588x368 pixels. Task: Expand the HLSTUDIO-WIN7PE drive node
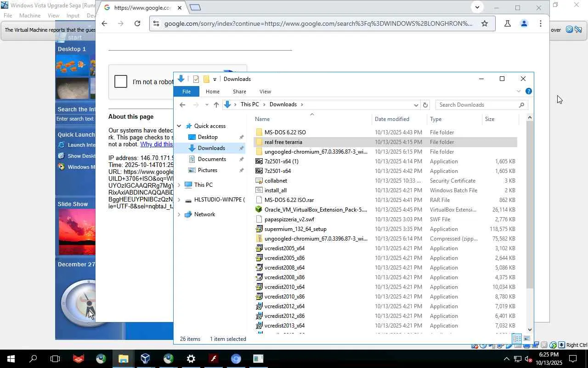pos(179,200)
